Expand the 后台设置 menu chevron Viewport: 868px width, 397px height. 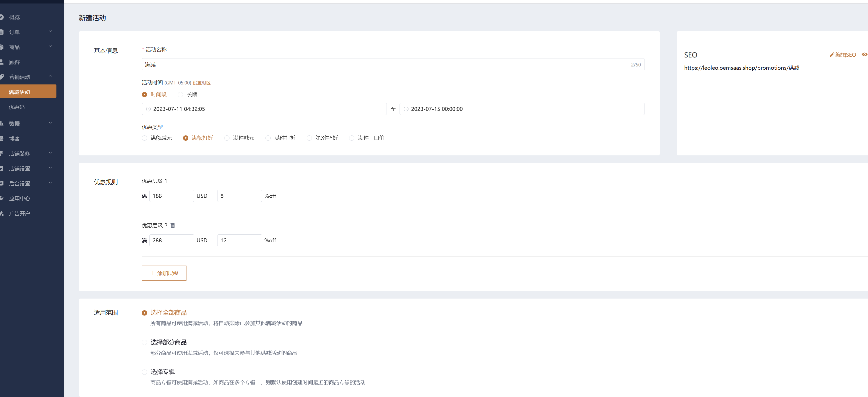pos(50,183)
